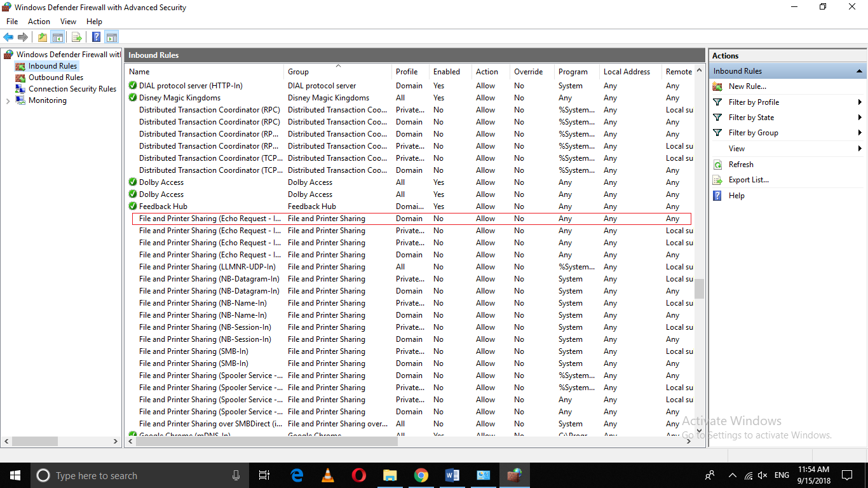The image size is (868, 488).
Task: Click the Export List icon in Actions pane
Action: [x=717, y=179]
